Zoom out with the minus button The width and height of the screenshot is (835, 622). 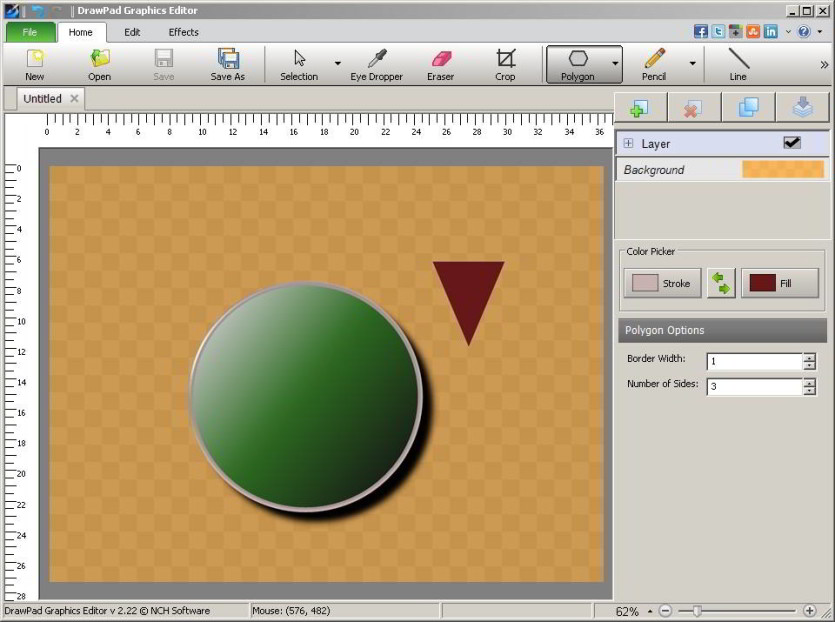click(x=665, y=611)
